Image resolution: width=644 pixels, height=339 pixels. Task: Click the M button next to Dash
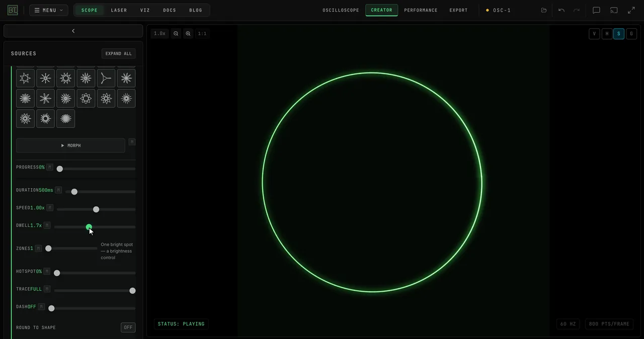coord(41,307)
